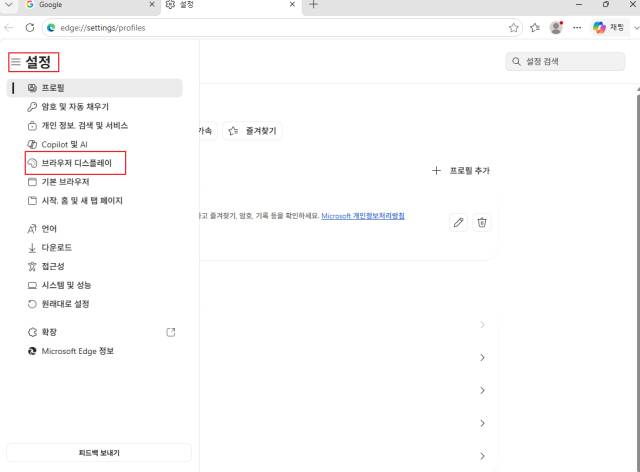Click the 즐겨찾기 button

click(252, 131)
